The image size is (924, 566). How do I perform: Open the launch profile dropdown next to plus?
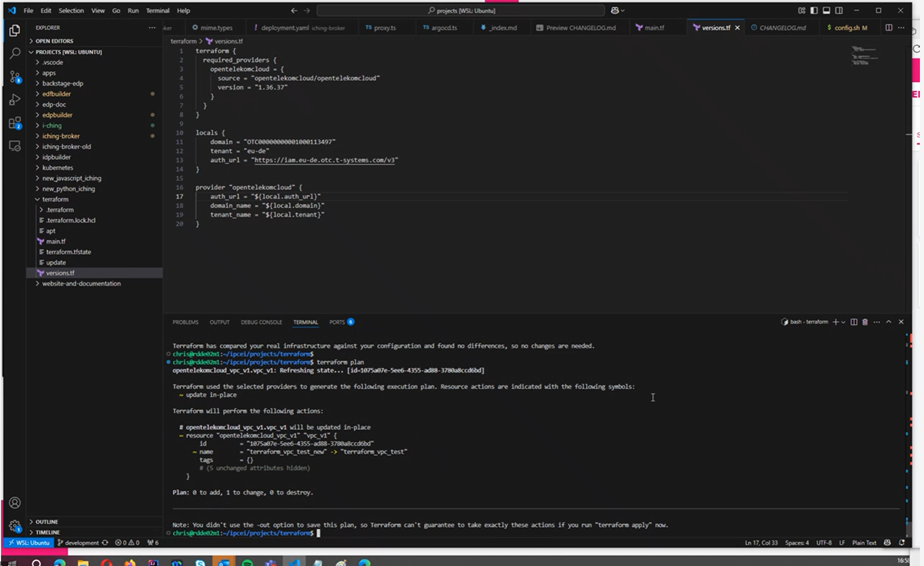844,322
